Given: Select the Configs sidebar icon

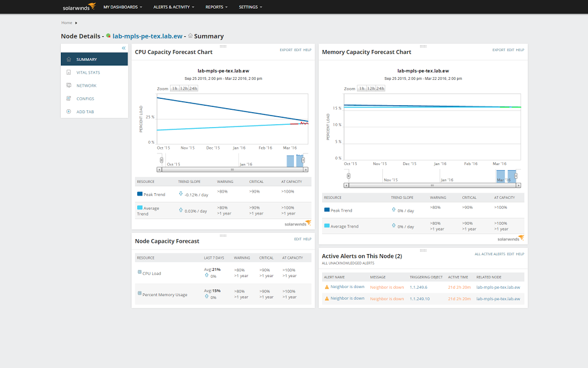Looking at the screenshot, I should 68,98.
